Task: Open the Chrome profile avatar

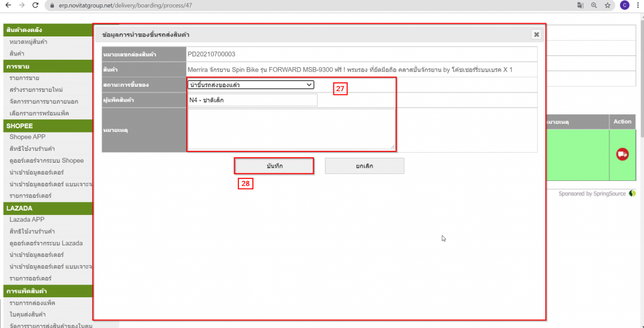Action: pyautogui.click(x=624, y=5)
